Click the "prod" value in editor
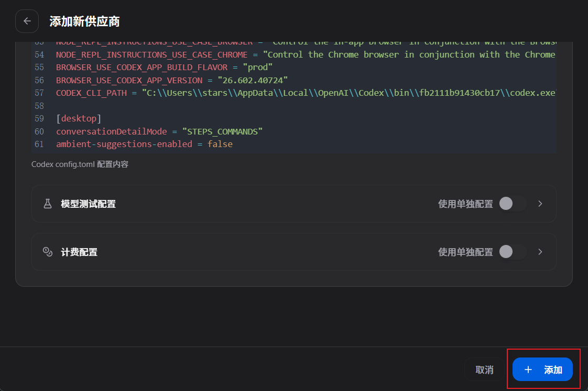 258,68
